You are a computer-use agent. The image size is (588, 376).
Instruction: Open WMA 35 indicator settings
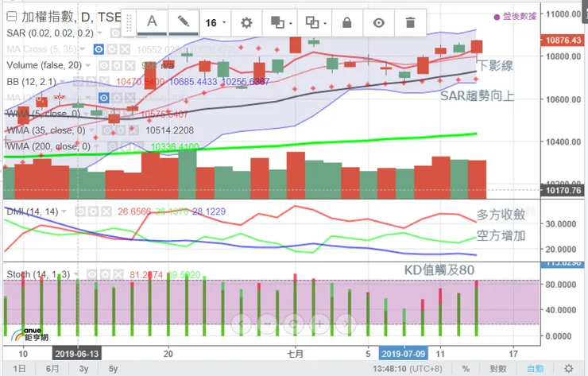point(120,130)
